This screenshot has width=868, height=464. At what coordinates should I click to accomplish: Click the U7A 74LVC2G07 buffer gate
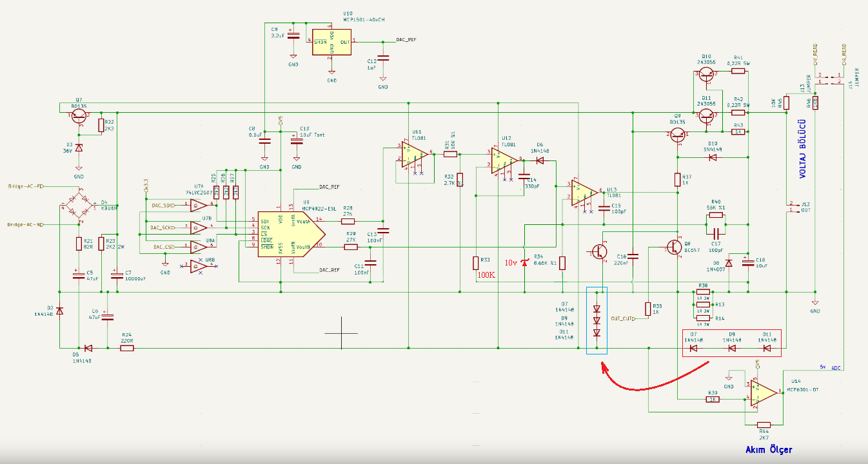198,206
